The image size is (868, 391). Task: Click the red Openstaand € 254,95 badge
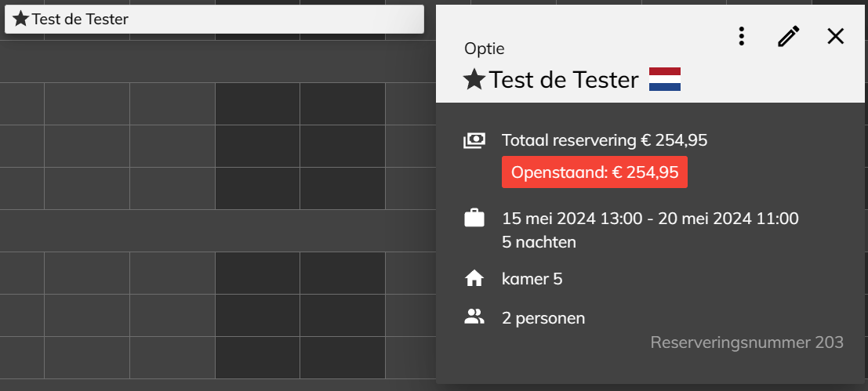(594, 172)
